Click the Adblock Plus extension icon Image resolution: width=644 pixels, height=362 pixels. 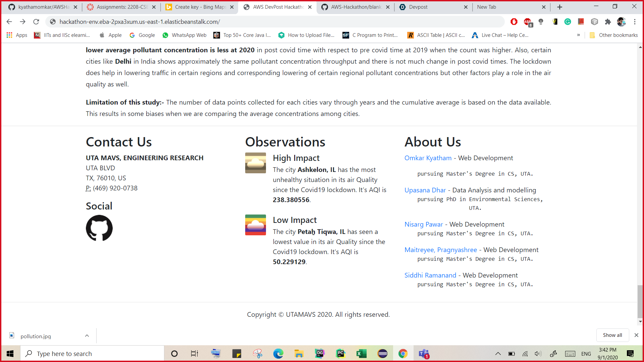(528, 22)
